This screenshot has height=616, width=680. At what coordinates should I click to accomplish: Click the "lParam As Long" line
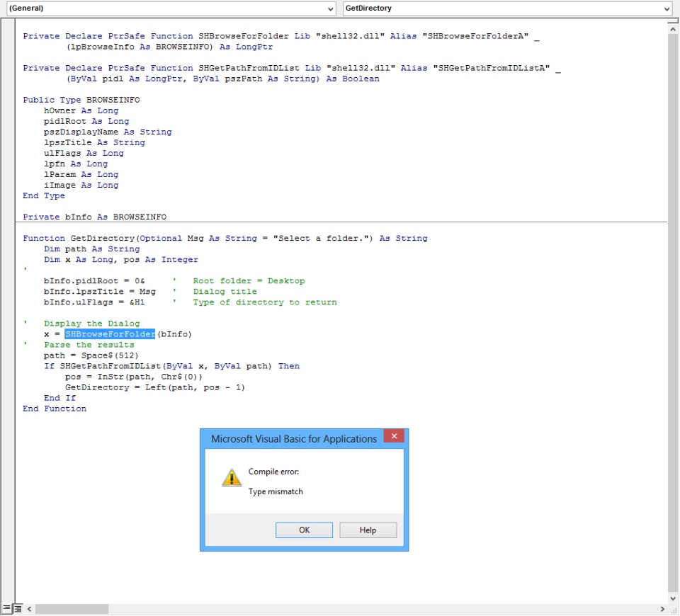pyautogui.click(x=81, y=174)
